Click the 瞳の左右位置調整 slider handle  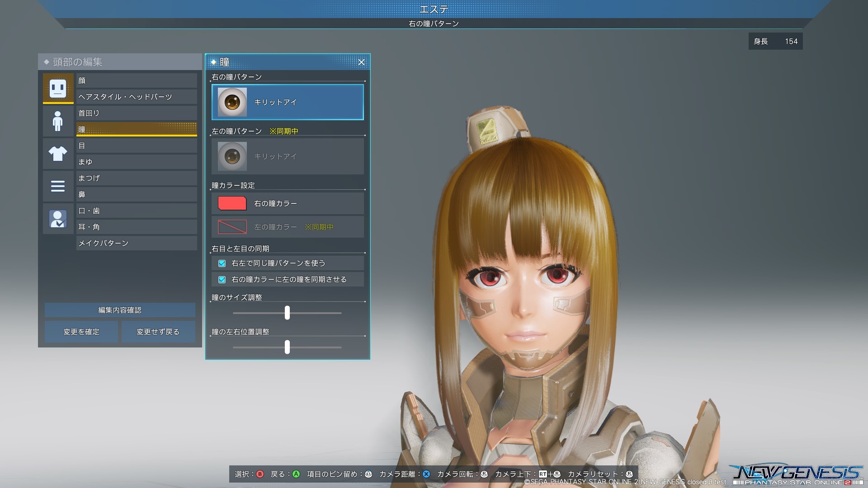(x=287, y=347)
